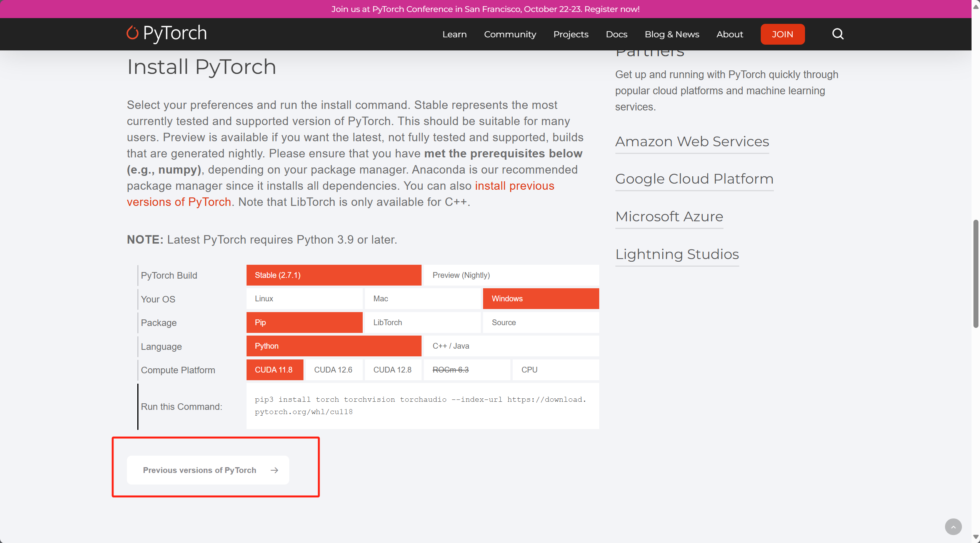
Task: Open the Microsoft Azure partner link
Action: pyautogui.click(x=669, y=216)
